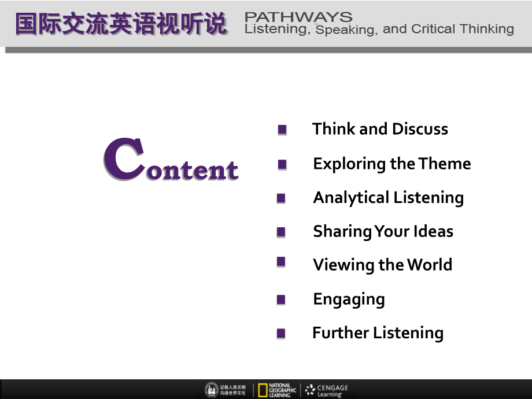Select the Engaging menu entry

(349, 299)
